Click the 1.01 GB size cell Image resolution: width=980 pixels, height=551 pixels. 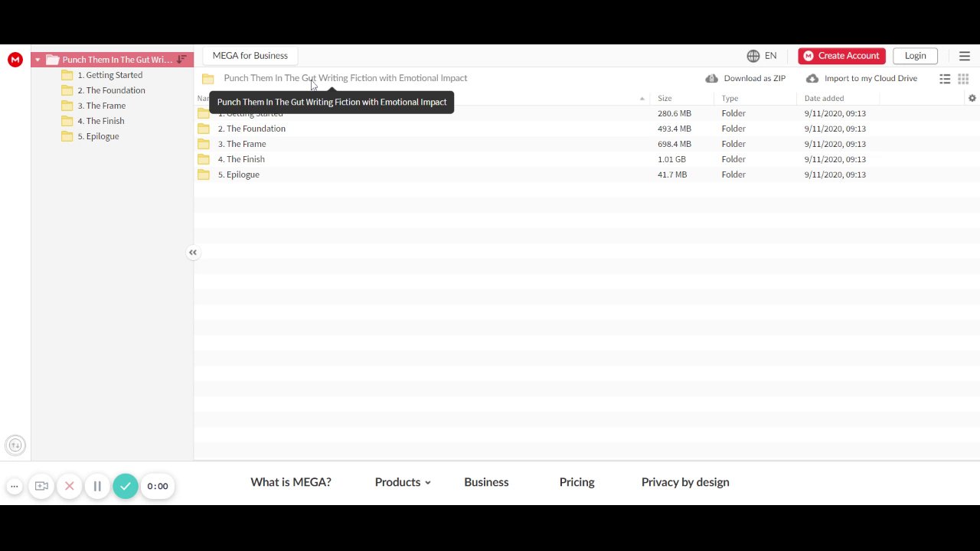(x=671, y=159)
